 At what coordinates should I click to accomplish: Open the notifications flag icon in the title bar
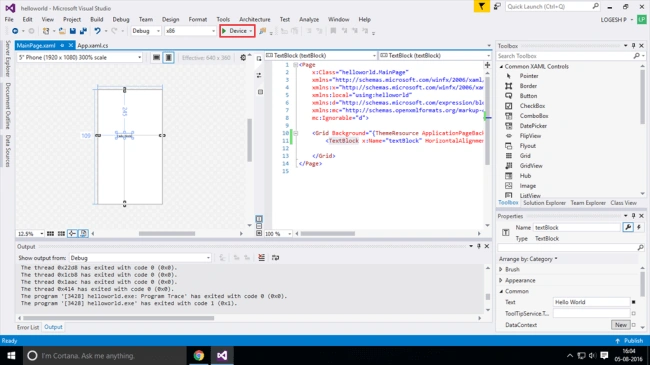pyautogui.click(x=481, y=7)
